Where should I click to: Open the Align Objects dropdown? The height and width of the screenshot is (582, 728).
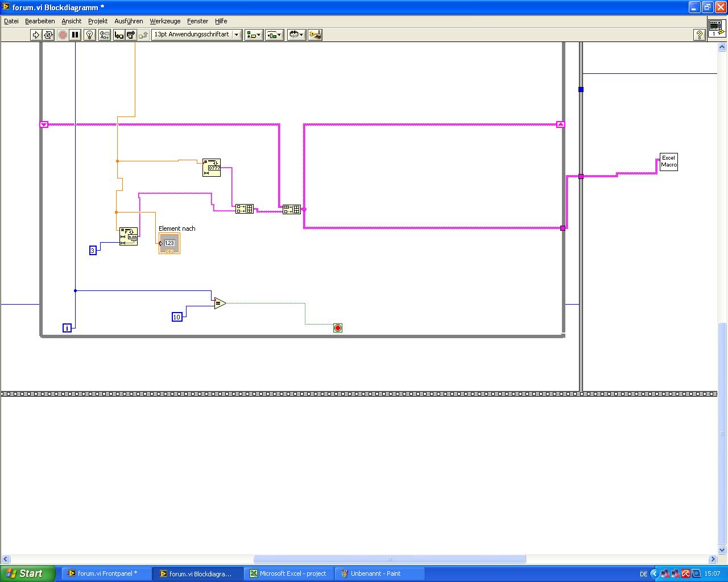point(254,35)
